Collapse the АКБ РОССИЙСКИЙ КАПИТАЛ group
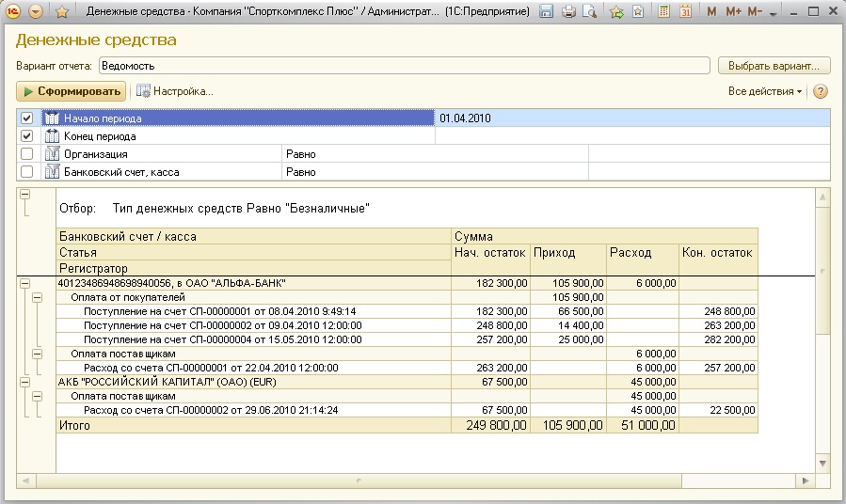Screen dimensions: 846x504 tap(25, 382)
